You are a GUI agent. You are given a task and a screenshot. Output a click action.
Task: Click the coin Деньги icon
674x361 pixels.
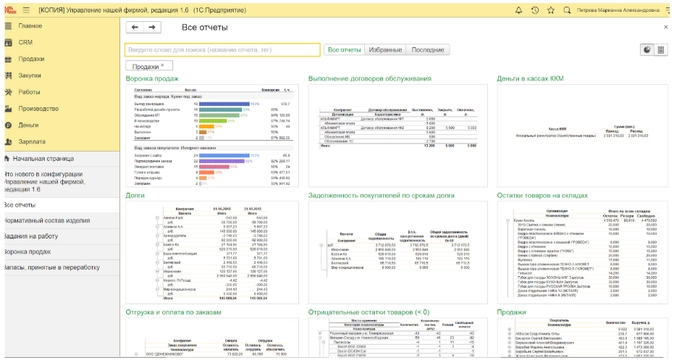pos(8,125)
